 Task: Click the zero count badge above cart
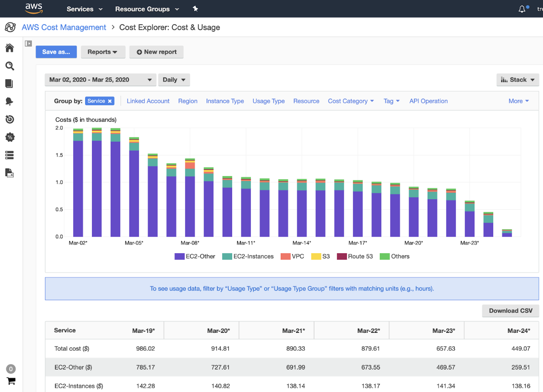tap(11, 369)
